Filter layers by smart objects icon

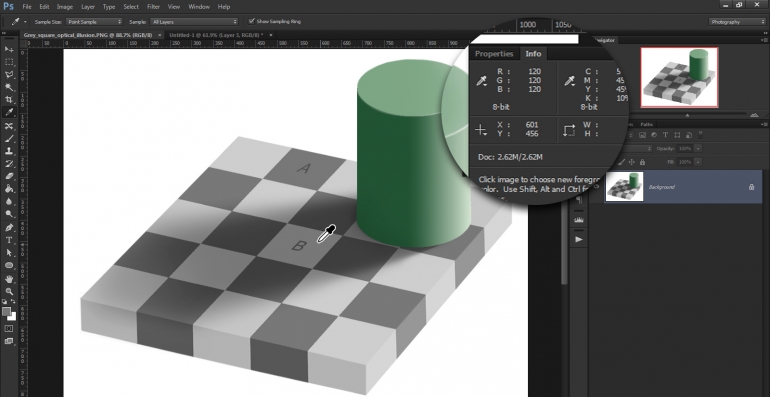(x=689, y=135)
